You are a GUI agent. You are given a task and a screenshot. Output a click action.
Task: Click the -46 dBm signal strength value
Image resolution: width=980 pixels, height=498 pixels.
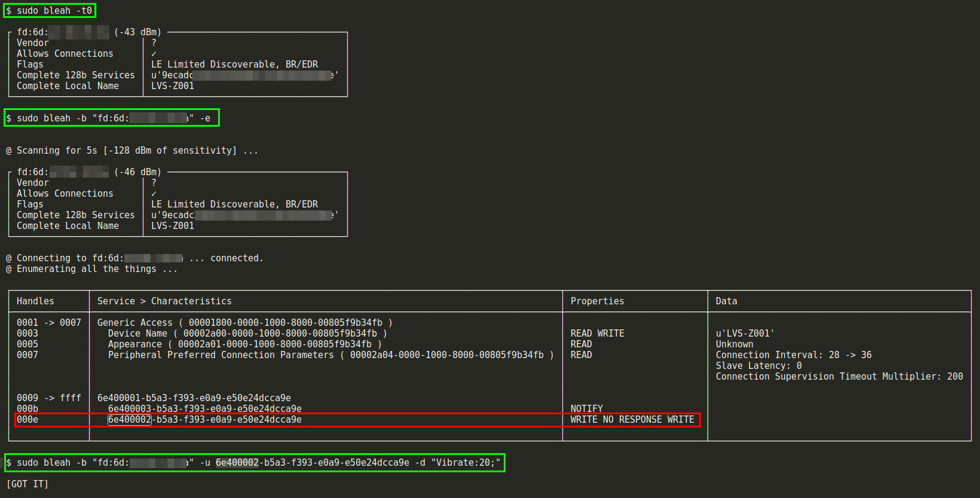pos(137,172)
